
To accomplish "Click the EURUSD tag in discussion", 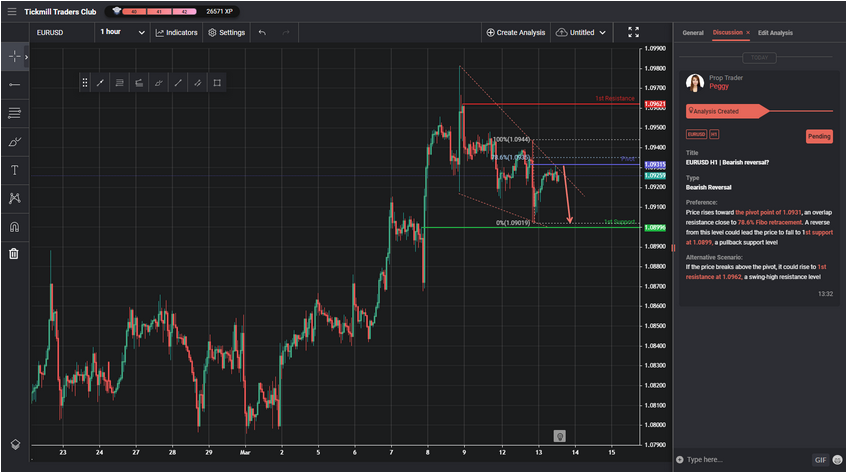I will pos(696,134).
